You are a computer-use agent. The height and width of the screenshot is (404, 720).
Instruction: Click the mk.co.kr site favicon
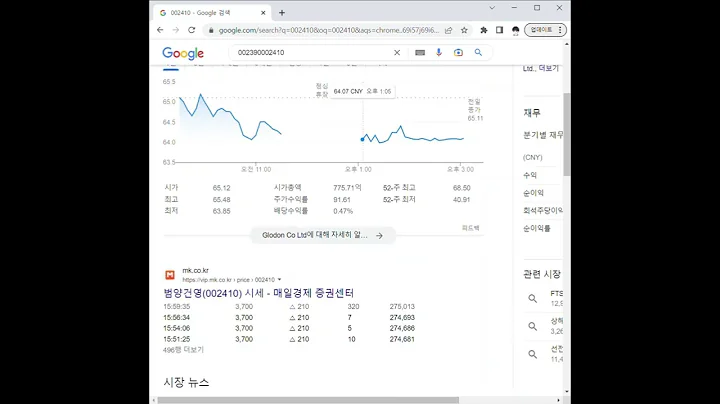(170, 275)
